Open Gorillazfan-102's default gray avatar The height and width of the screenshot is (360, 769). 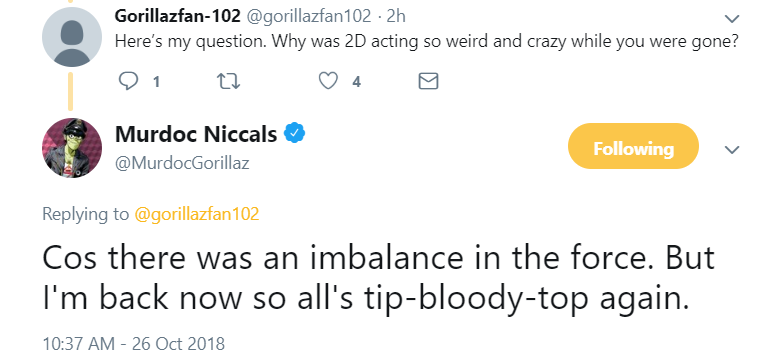(x=72, y=37)
